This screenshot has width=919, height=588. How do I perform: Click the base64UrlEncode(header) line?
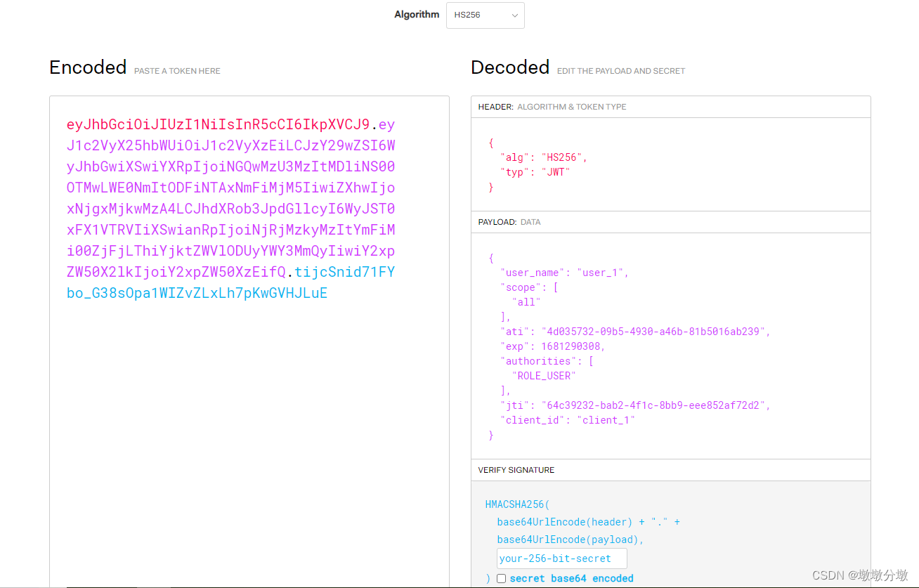[588, 522]
